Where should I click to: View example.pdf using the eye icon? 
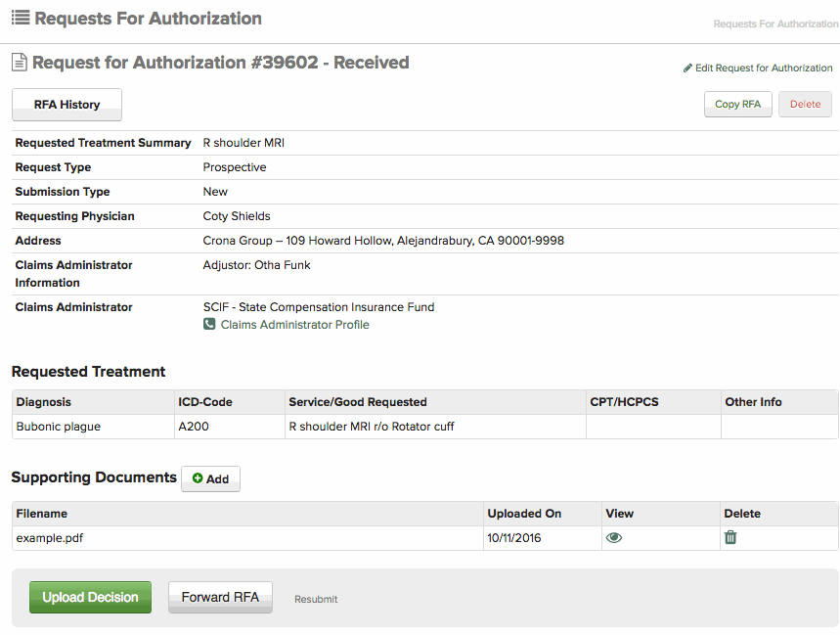click(x=614, y=537)
